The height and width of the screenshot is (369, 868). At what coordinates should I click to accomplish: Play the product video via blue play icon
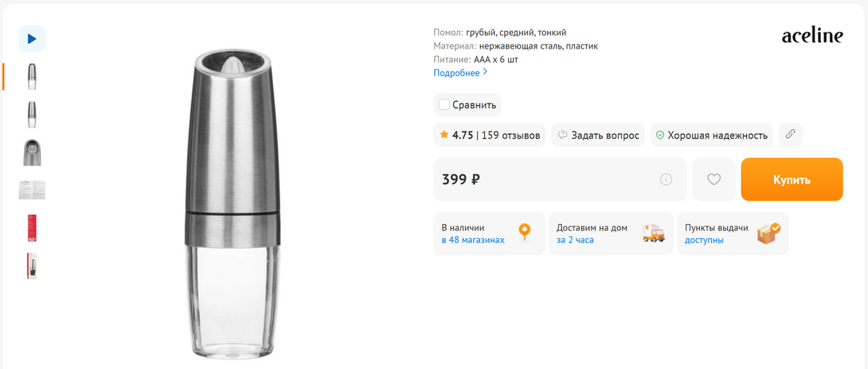[x=32, y=39]
